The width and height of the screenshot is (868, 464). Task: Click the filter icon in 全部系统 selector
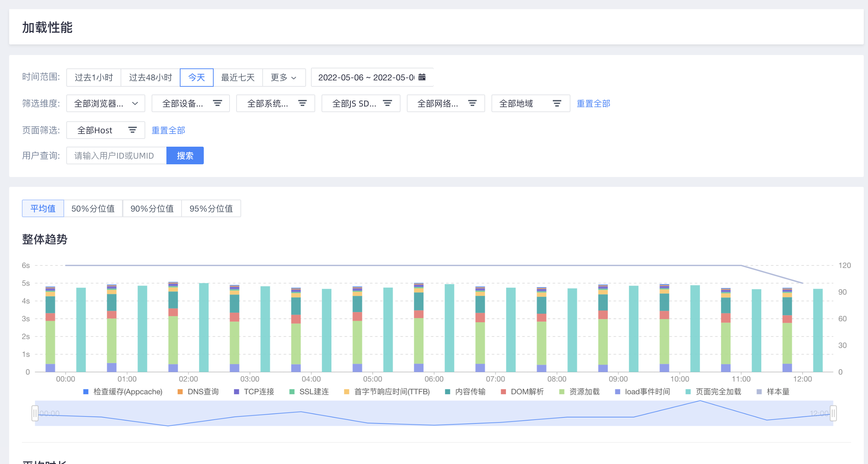(x=302, y=103)
